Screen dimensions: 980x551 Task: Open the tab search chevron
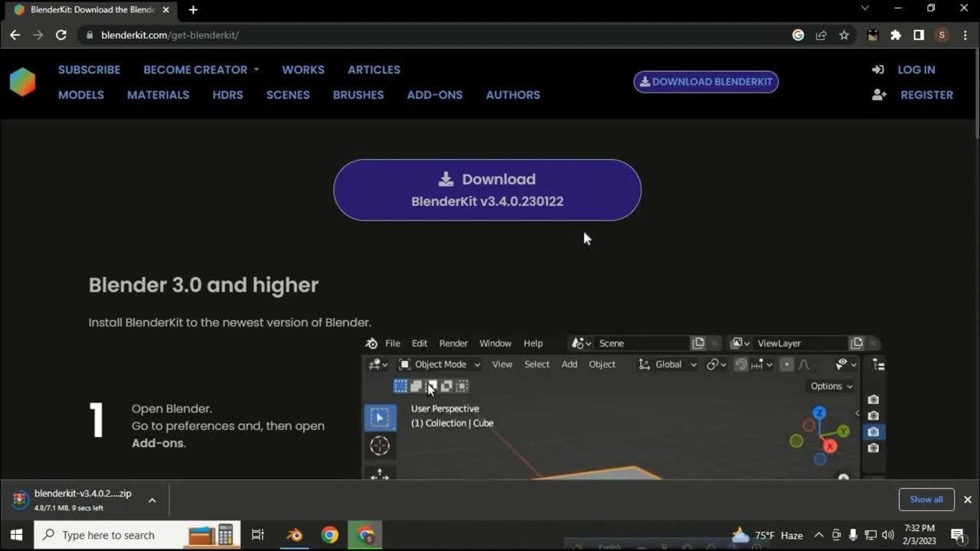tap(865, 8)
